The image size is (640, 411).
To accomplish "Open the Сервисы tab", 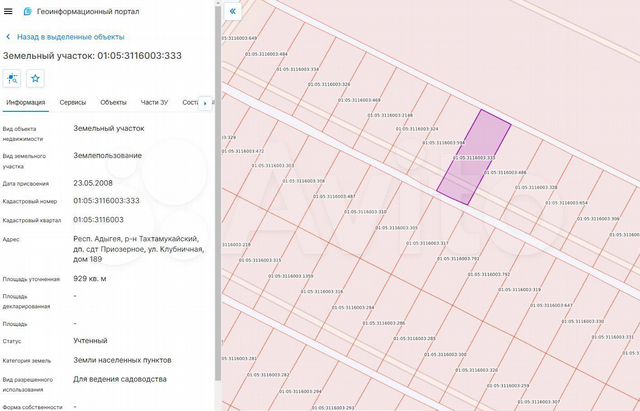I will [72, 102].
